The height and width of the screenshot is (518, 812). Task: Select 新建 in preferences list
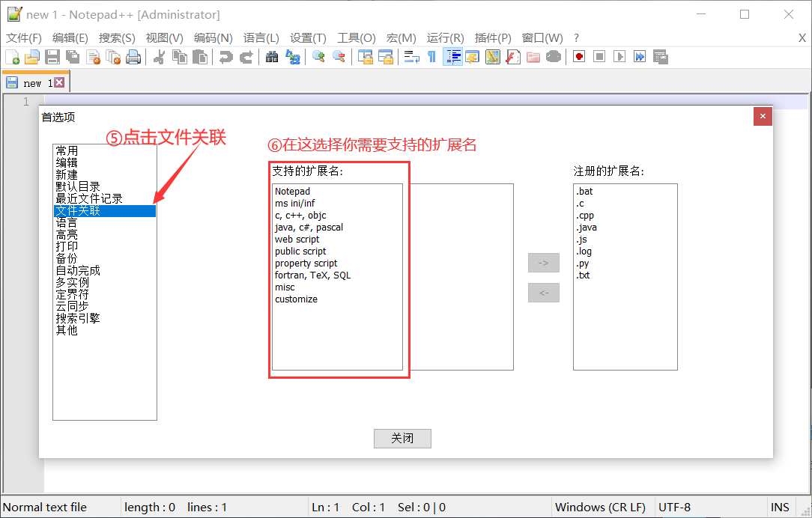(105, 174)
